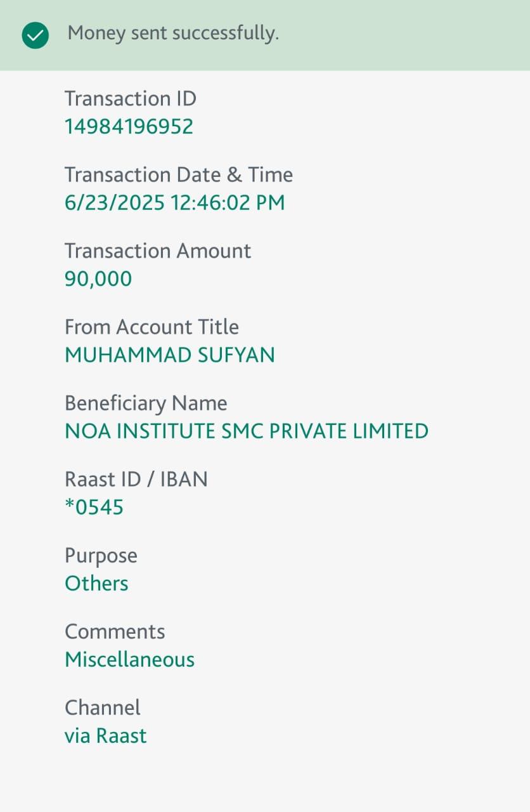
Task: Tap the date 6/23/2025 12:46:02 PM
Action: (x=174, y=203)
